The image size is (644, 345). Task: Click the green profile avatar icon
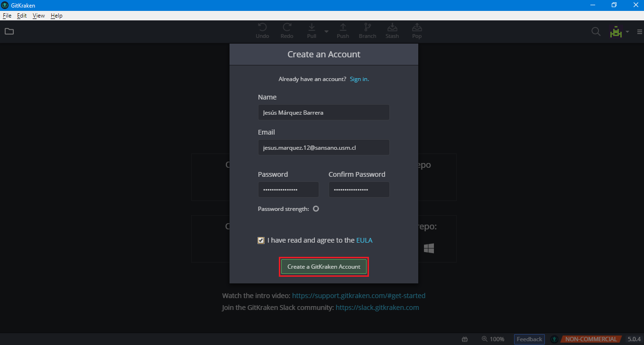(x=616, y=32)
